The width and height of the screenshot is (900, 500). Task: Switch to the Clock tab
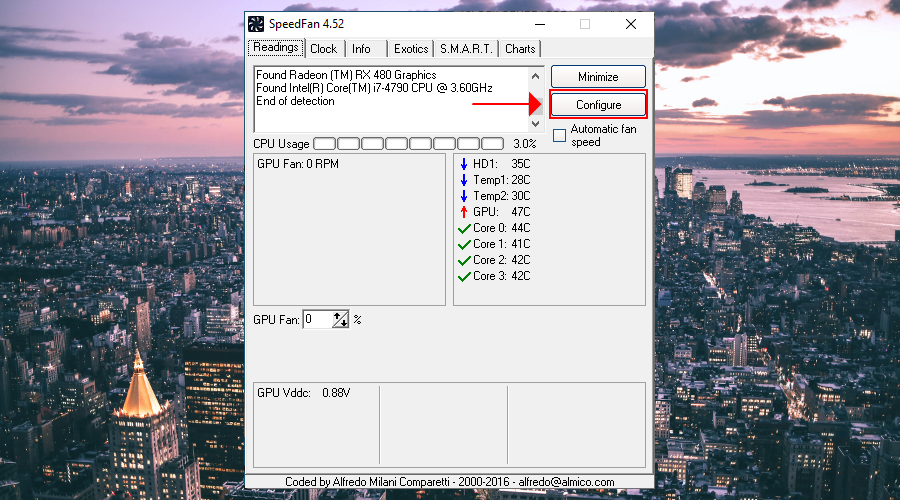[x=323, y=49]
